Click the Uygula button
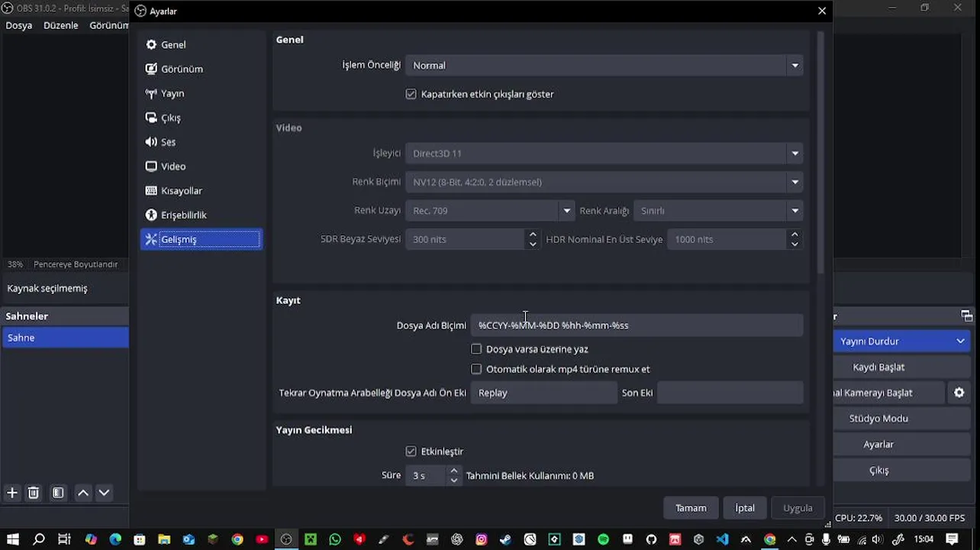The image size is (980, 550). point(798,508)
